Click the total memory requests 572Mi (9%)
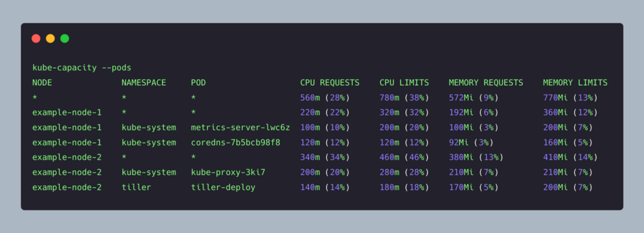 coord(473,98)
